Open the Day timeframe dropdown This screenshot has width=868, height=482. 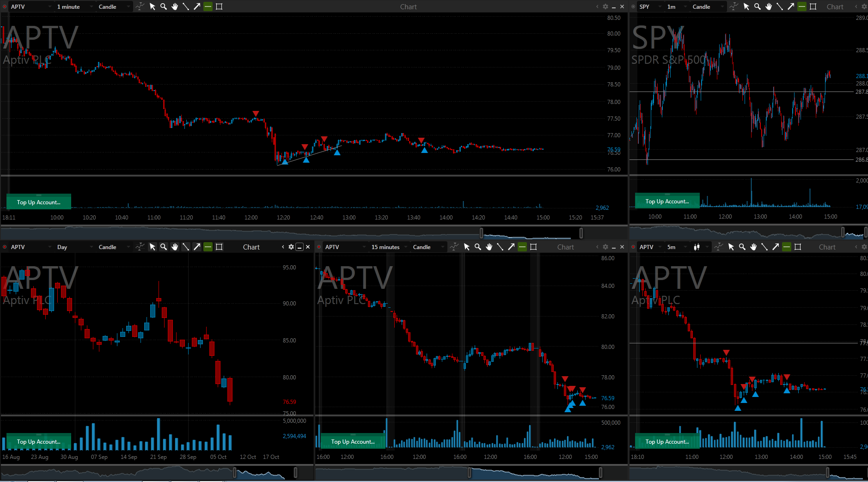coord(75,247)
